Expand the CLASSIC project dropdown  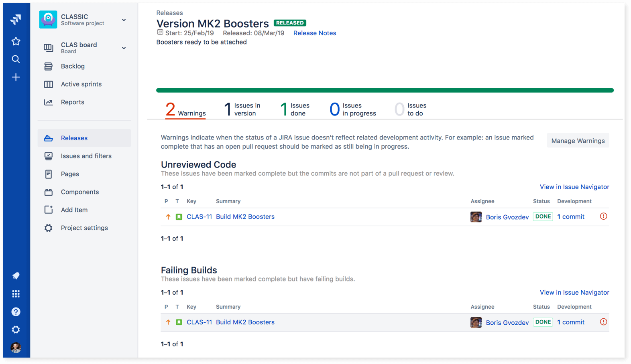(124, 19)
